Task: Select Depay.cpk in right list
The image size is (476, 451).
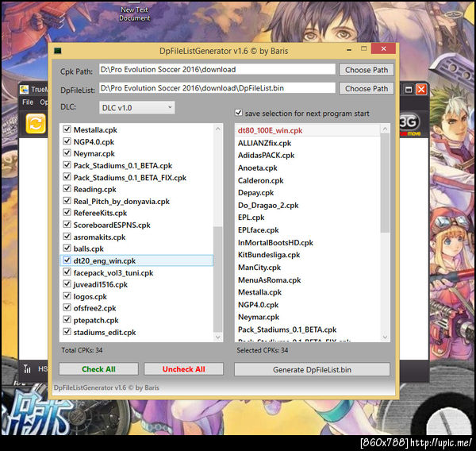Action: (x=308, y=193)
